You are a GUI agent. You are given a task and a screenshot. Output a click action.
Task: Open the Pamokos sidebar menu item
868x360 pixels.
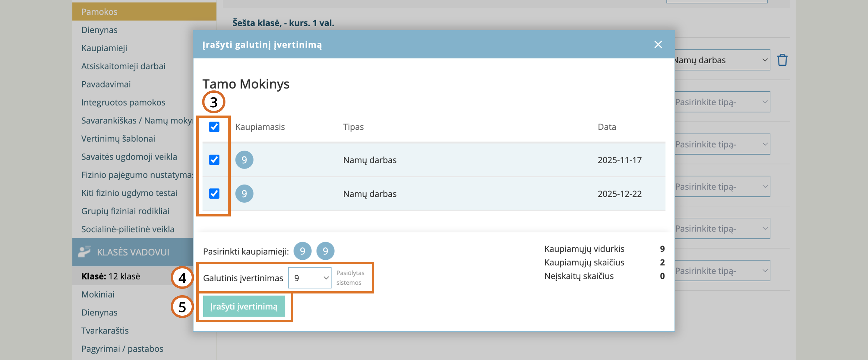tap(99, 12)
